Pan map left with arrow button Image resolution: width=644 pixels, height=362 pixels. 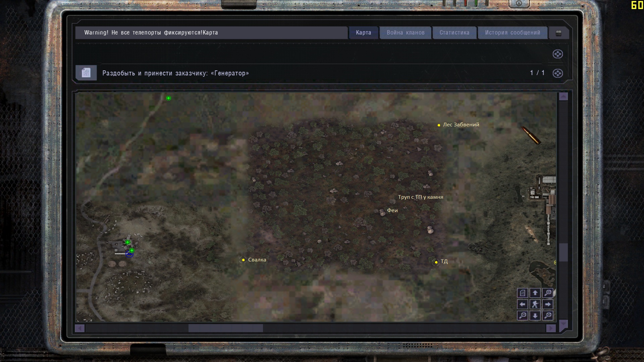(523, 304)
